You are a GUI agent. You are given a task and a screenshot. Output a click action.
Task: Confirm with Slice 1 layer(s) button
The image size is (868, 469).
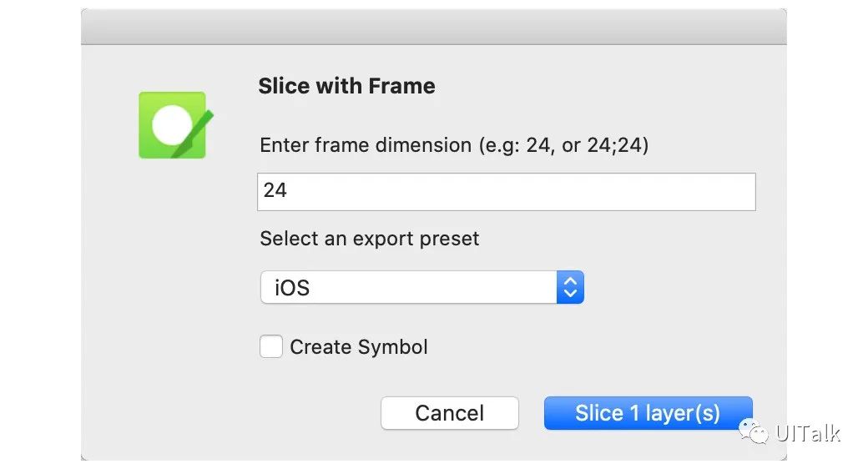[x=648, y=413]
